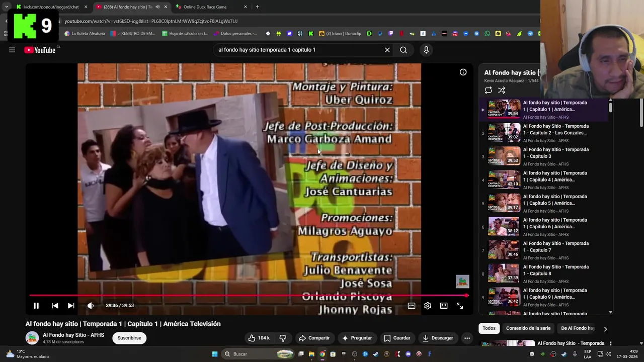This screenshot has width=644, height=362.
Task: Show video info card icon
Action: (x=463, y=72)
